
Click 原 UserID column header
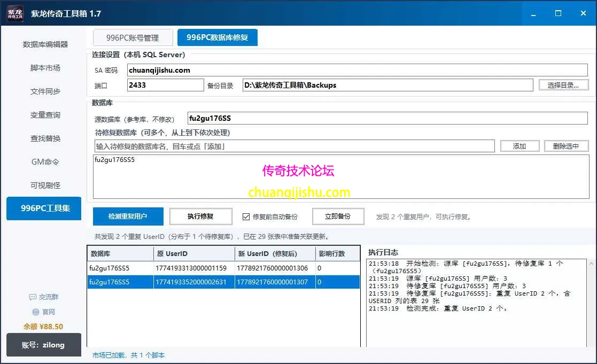tap(194, 253)
